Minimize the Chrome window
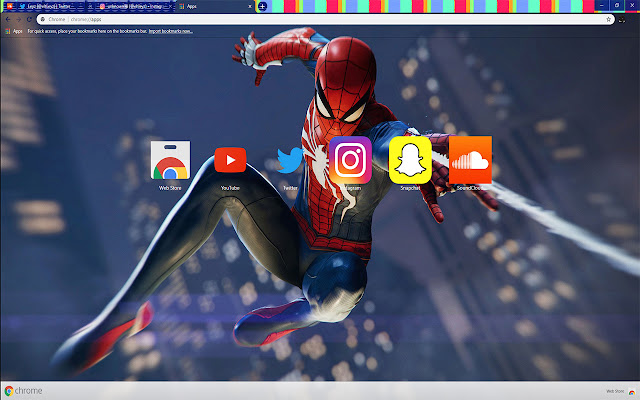Viewport: 640px width, 400px height. [x=601, y=5]
